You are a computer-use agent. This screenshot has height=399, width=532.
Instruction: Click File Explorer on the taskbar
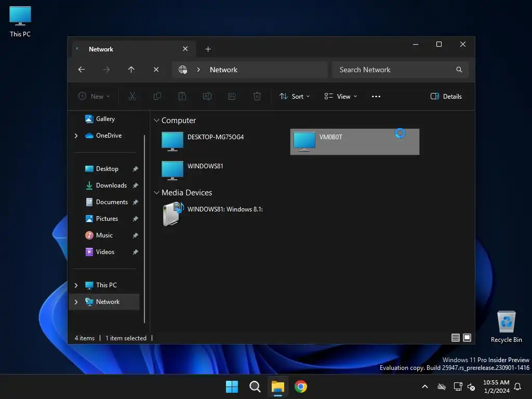(278, 387)
